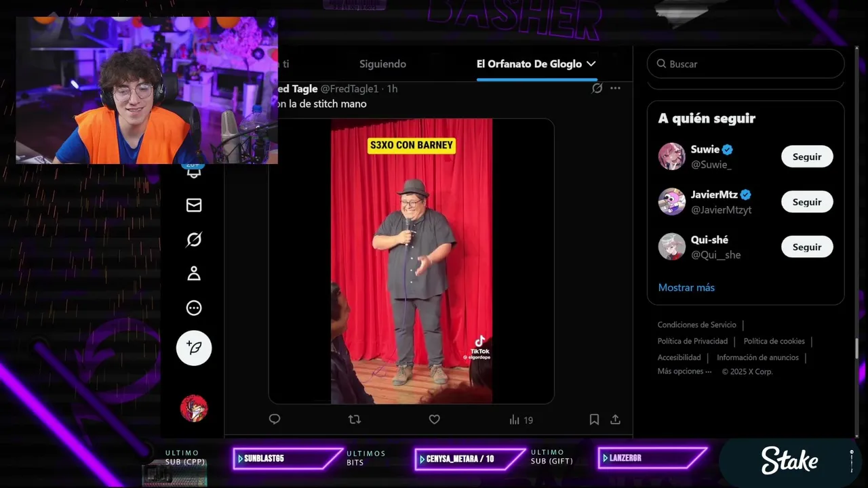
Task: Follow JavierMtz with Seguir button
Action: [x=807, y=202]
